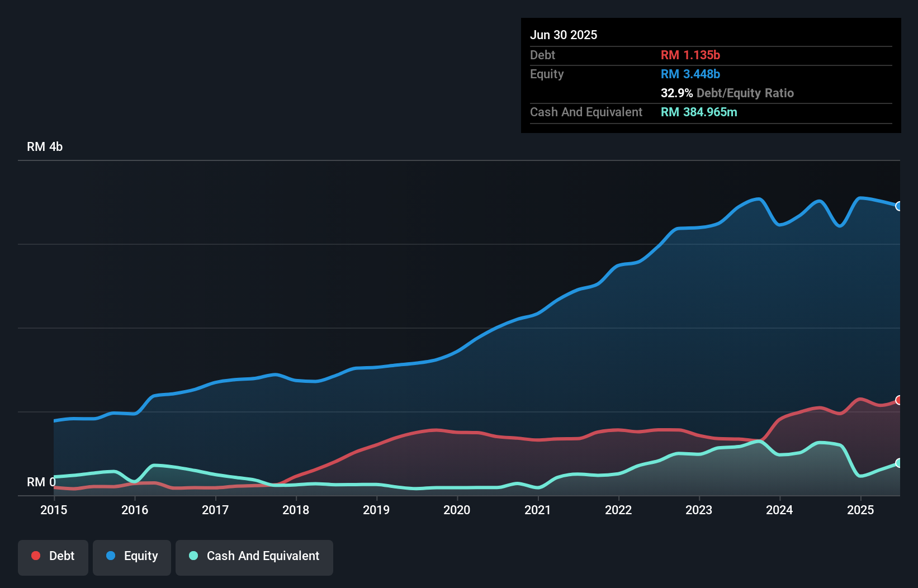This screenshot has height=588, width=918.
Task: Select the 2020 label on the timeline axis
Action: pyautogui.click(x=457, y=510)
